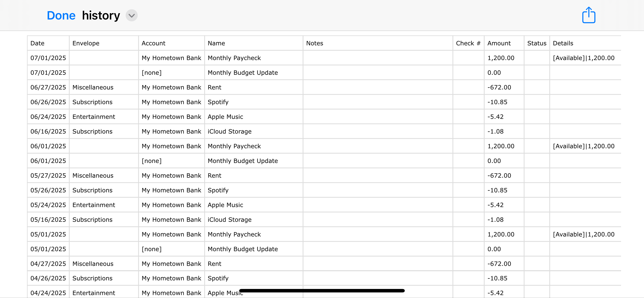Screen dimensions: 644x298
Task: Select Monthly Budget Update on 06/01/2025
Action: [243, 161]
